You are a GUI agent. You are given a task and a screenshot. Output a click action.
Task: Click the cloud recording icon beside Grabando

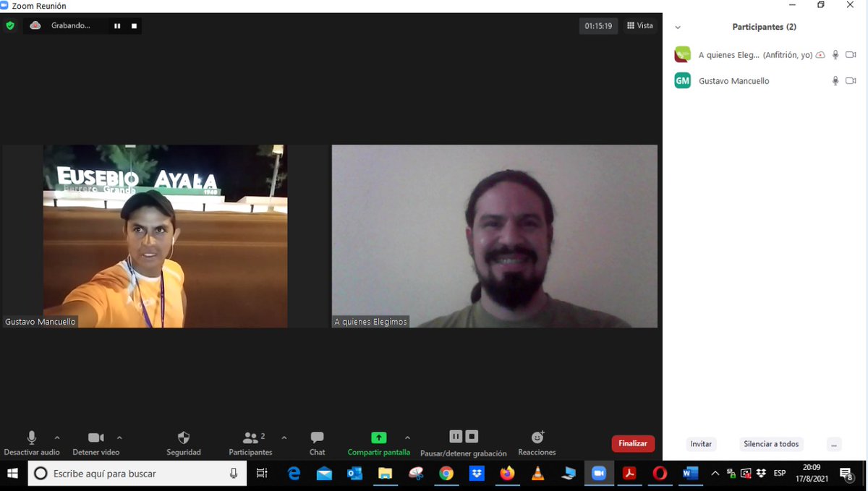pyautogui.click(x=35, y=25)
